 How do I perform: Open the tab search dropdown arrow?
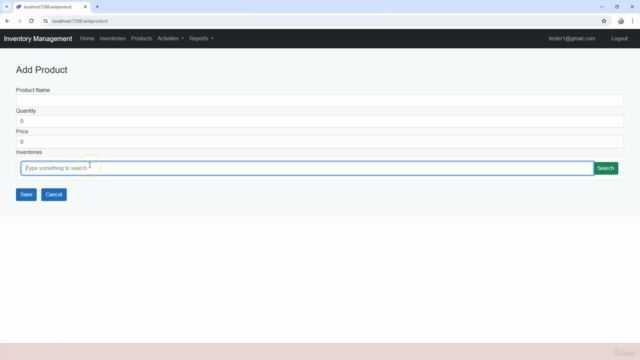tap(7, 7)
